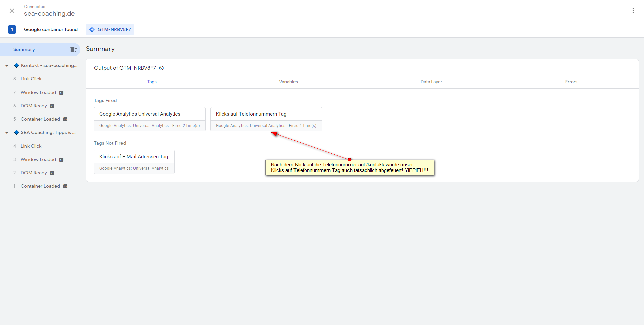This screenshot has height=325, width=644.
Task: Click 'Fired 2 time(s)' status text
Action: tap(186, 126)
